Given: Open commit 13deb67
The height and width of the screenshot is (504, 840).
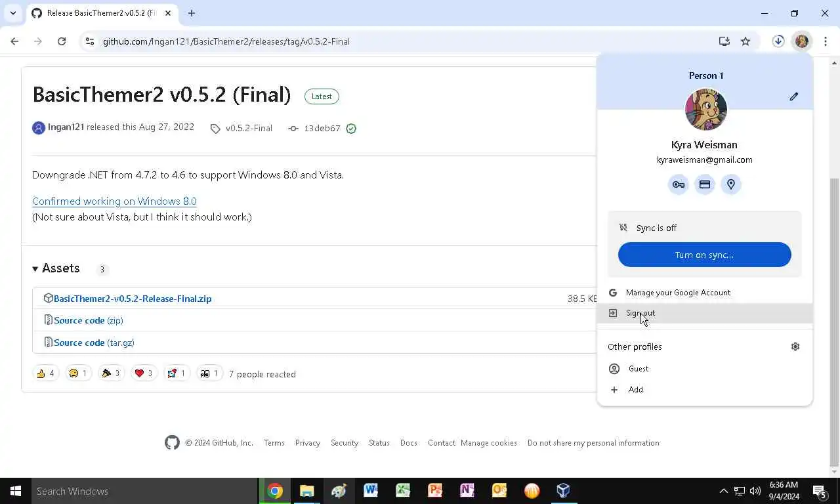Looking at the screenshot, I should click(x=322, y=129).
